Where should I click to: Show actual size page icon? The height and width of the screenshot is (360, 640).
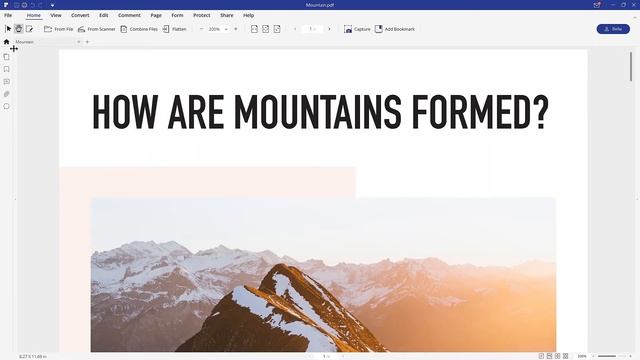(x=277, y=29)
